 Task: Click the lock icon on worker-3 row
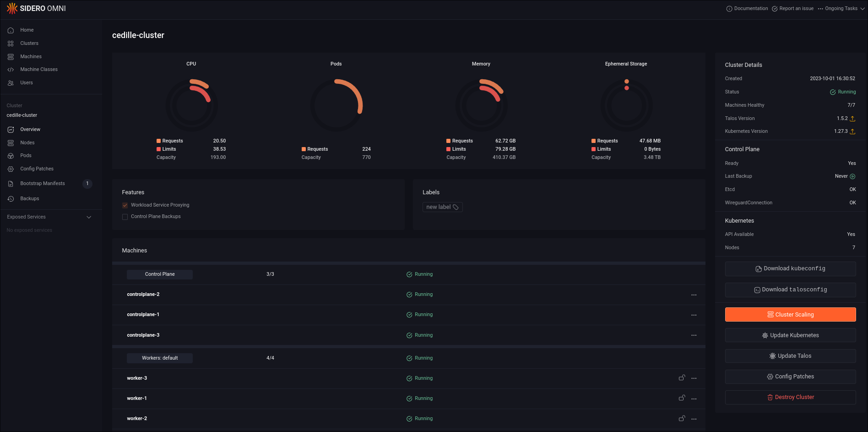[x=682, y=378]
